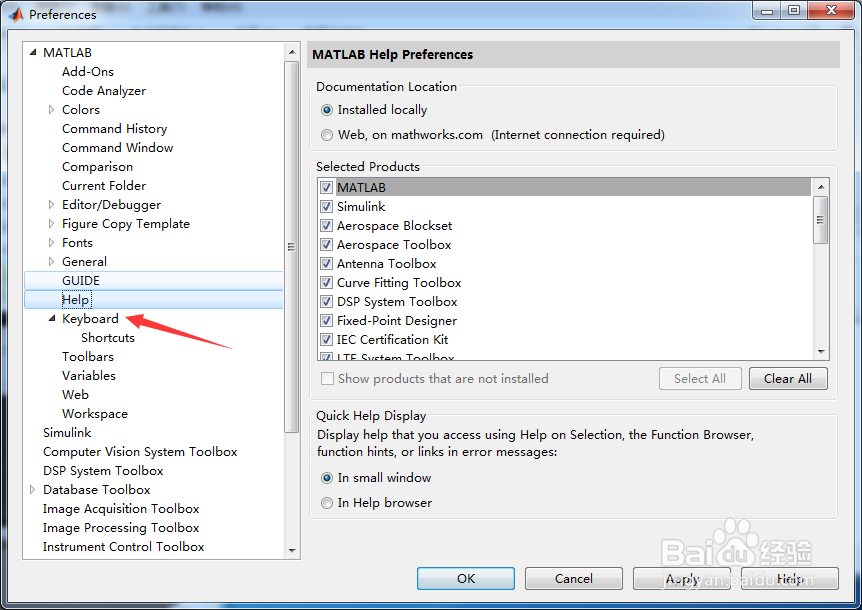Expand the Fonts tree node
Screen dimensions: 862x610
[x=51, y=242]
